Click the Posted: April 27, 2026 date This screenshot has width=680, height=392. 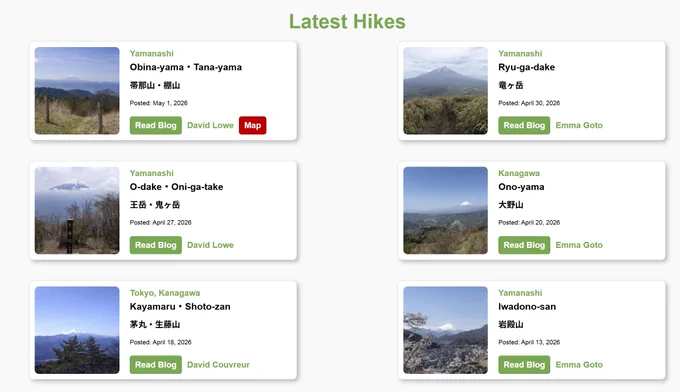coord(160,222)
